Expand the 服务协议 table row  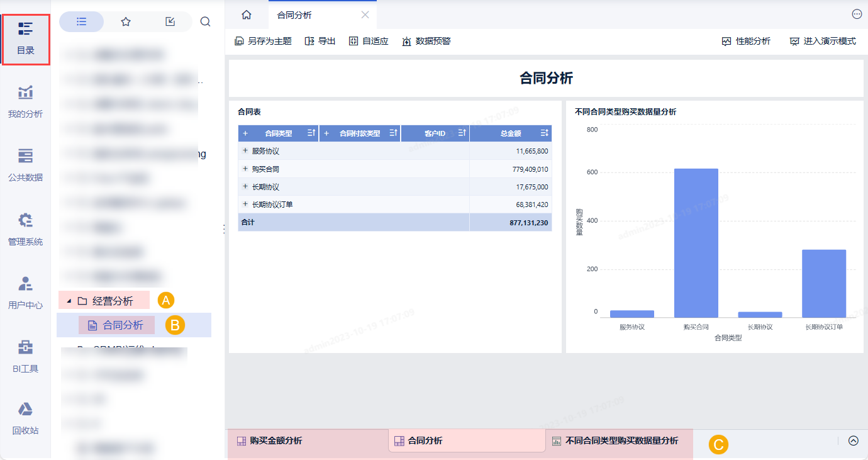[x=245, y=151]
